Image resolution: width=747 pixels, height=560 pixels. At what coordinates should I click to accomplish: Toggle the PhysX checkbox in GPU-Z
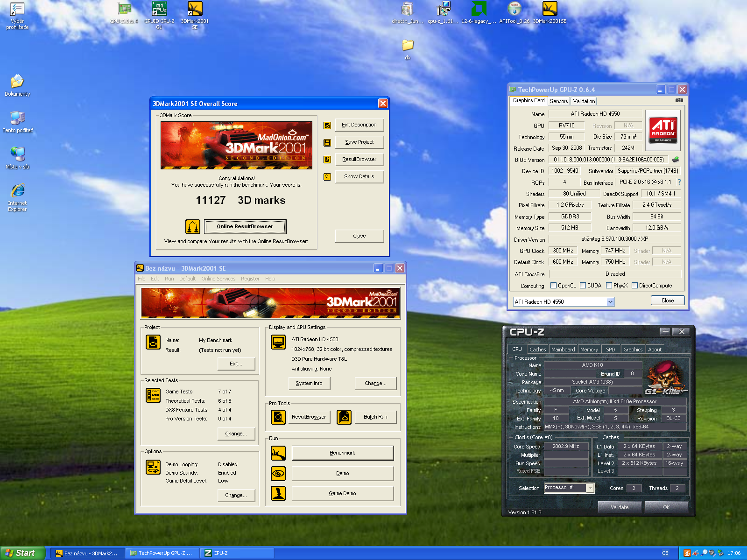[x=609, y=286]
